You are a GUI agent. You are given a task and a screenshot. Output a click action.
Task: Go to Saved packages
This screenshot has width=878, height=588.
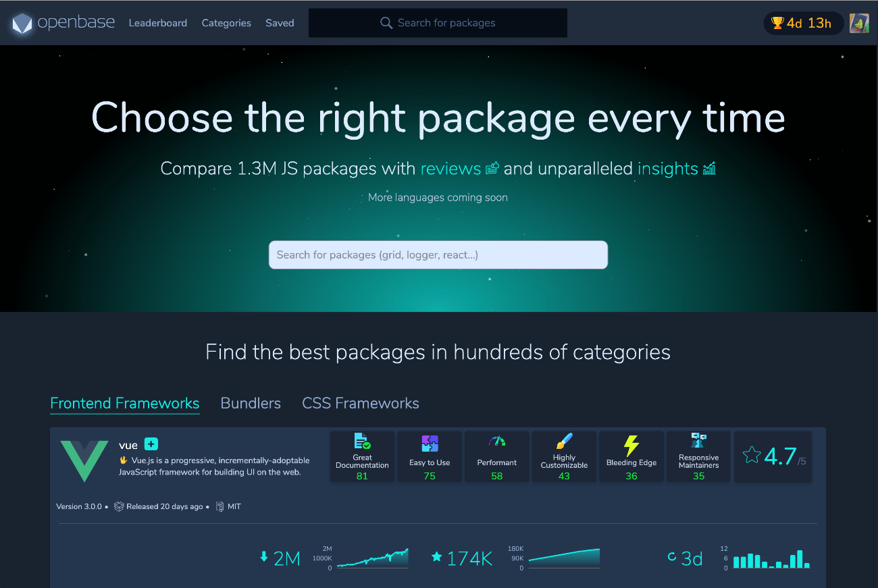280,23
